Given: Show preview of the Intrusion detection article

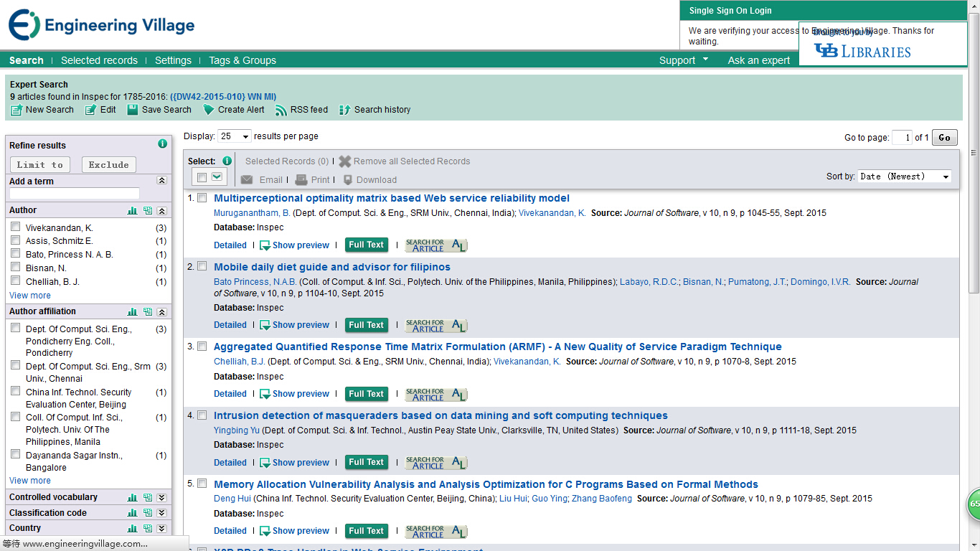Looking at the screenshot, I should [x=294, y=463].
